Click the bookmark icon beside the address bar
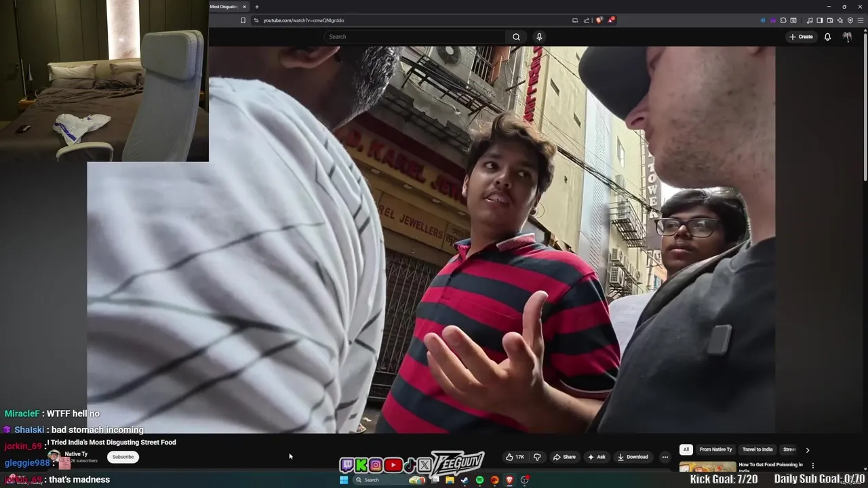The height and width of the screenshot is (488, 868). (243, 20)
